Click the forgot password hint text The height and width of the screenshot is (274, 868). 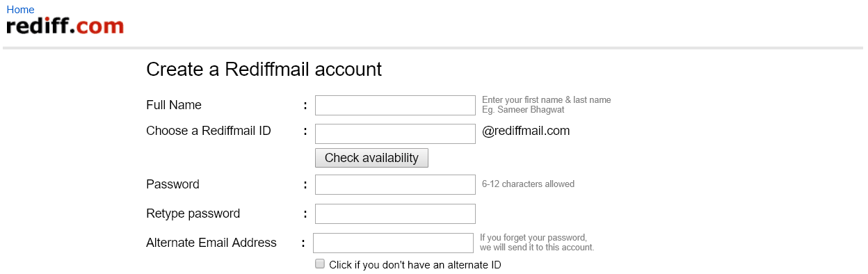click(x=537, y=243)
